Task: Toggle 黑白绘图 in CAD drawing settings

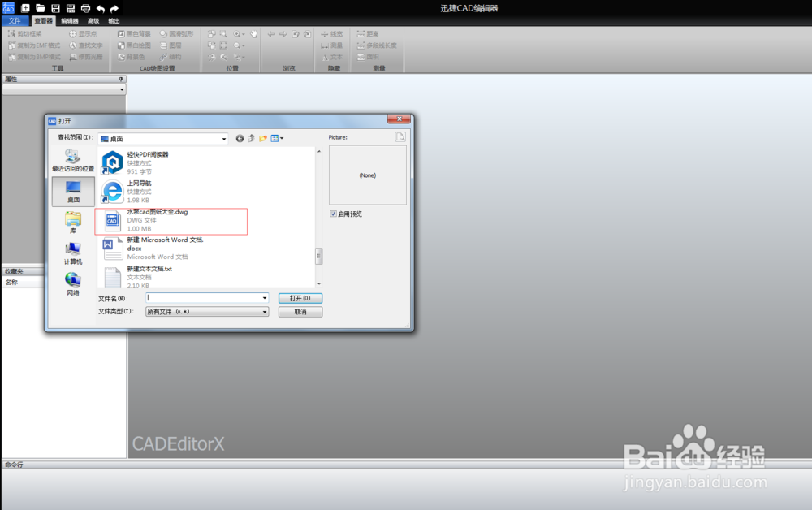Action: [x=134, y=45]
